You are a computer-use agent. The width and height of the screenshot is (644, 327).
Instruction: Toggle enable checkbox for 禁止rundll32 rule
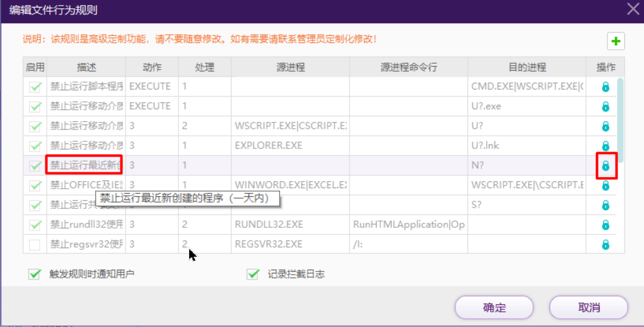click(35, 225)
